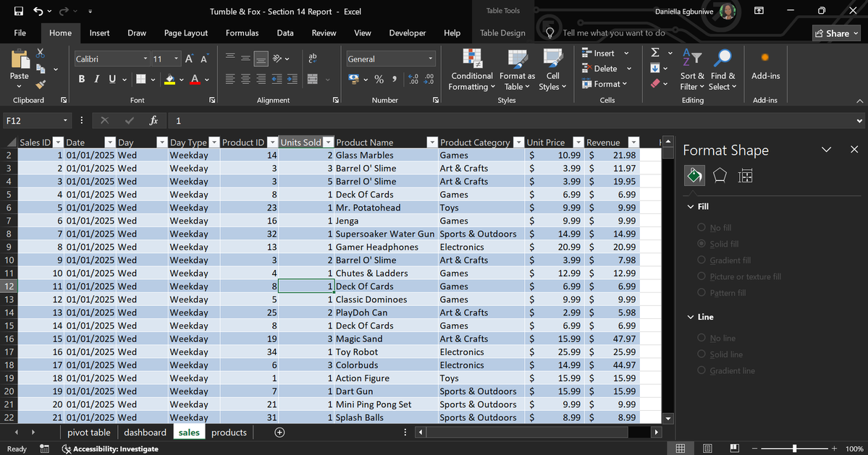Screen dimensions: 868x455
Task: Toggle Italic formatting
Action: tap(96, 79)
